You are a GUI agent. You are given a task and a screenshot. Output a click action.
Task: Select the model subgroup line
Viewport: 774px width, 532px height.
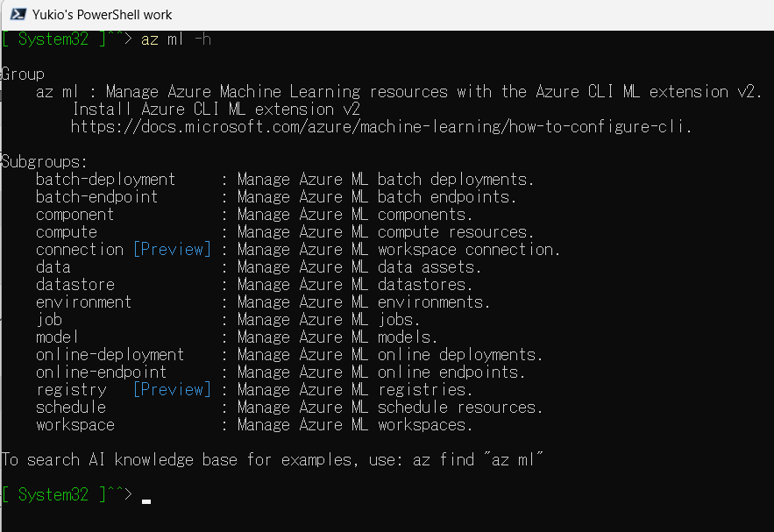56,337
